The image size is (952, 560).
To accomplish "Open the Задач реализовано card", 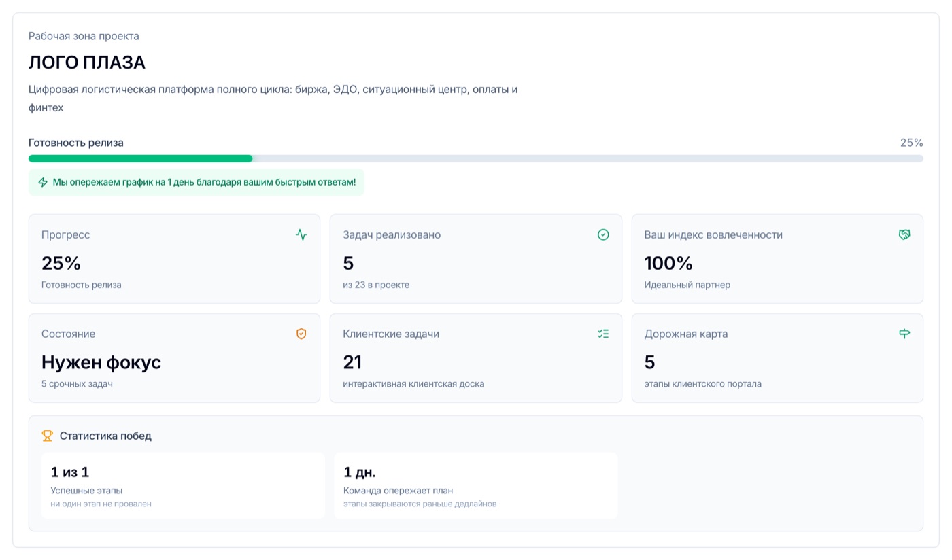I will [x=476, y=259].
